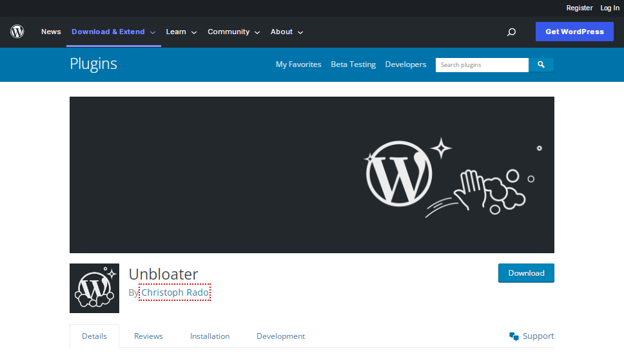The width and height of the screenshot is (624, 364).
Task: Click the Unbloater plugin icon thumbnail
Action: tap(94, 288)
